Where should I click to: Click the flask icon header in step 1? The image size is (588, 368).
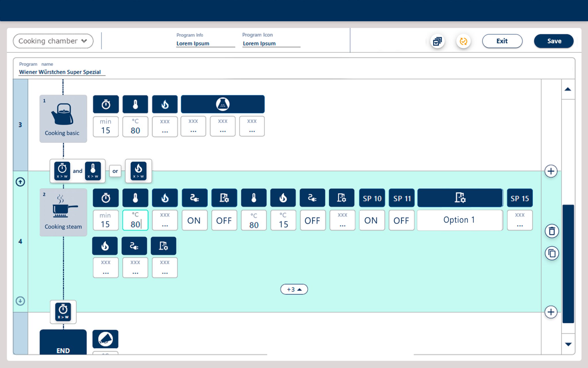(x=223, y=104)
